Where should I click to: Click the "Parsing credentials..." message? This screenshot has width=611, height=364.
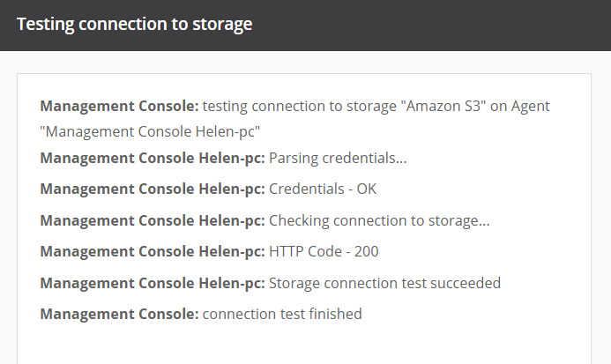pos(338,159)
